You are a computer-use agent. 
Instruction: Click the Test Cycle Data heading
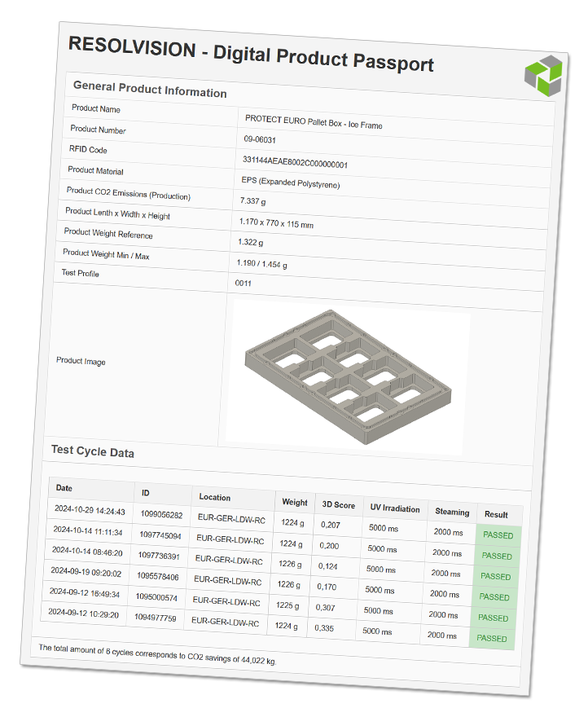click(x=93, y=451)
